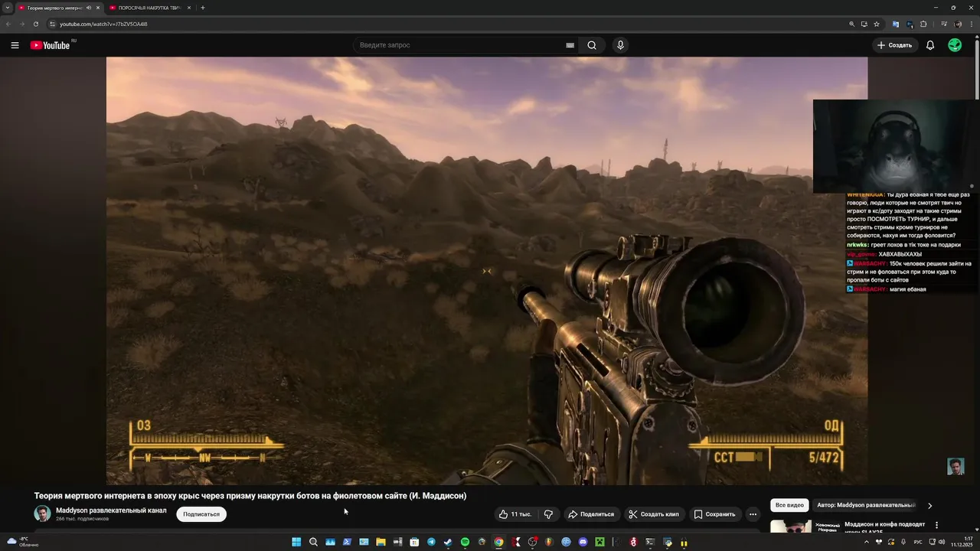Reload the page

pyautogui.click(x=35, y=24)
